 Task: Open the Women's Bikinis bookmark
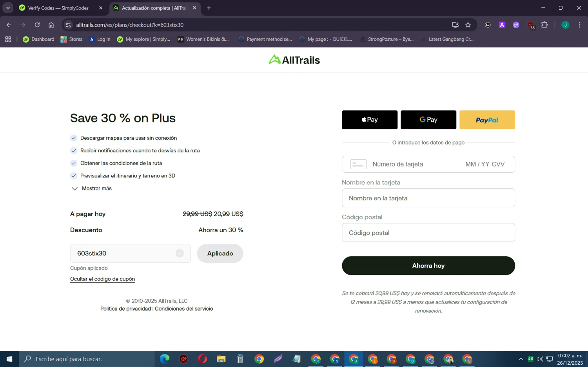pyautogui.click(x=203, y=39)
